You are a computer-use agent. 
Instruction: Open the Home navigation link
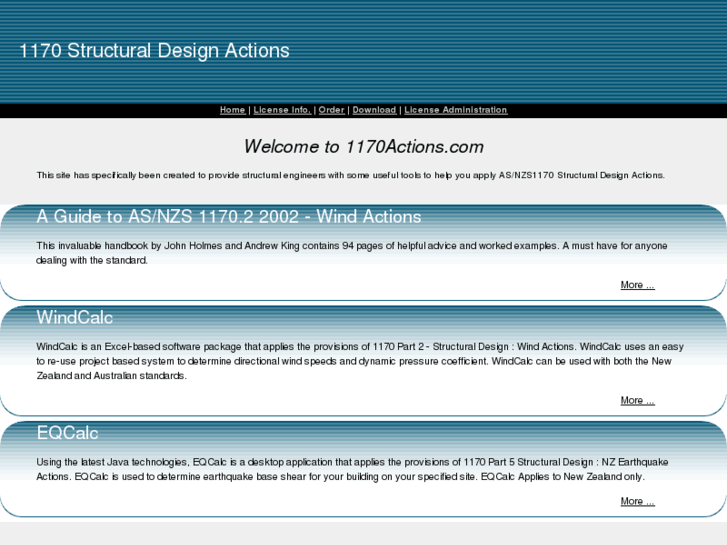[x=232, y=110]
